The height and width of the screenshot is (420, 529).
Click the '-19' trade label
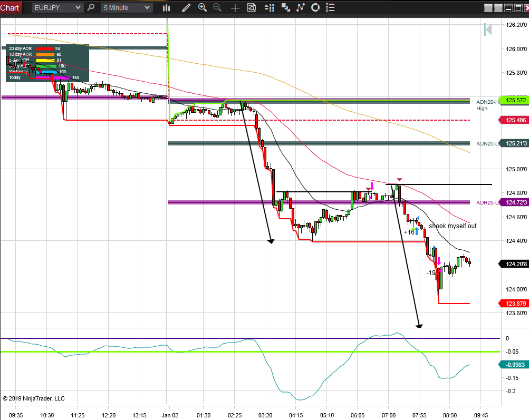[x=431, y=272]
